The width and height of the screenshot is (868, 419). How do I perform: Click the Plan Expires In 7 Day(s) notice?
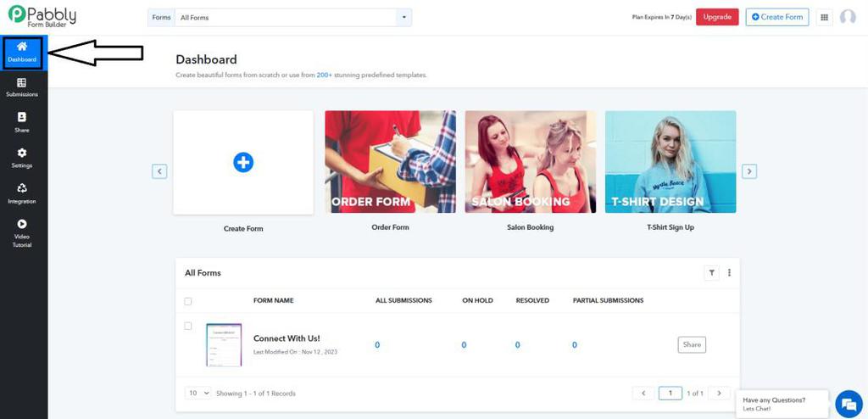[x=662, y=17]
